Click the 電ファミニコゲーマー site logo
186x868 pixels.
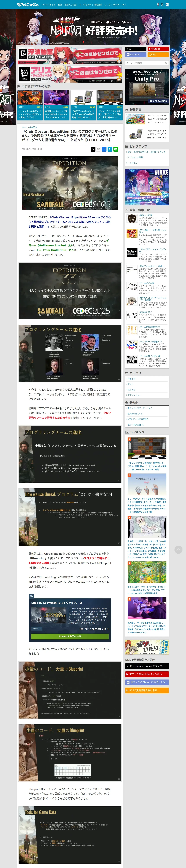[28, 5]
